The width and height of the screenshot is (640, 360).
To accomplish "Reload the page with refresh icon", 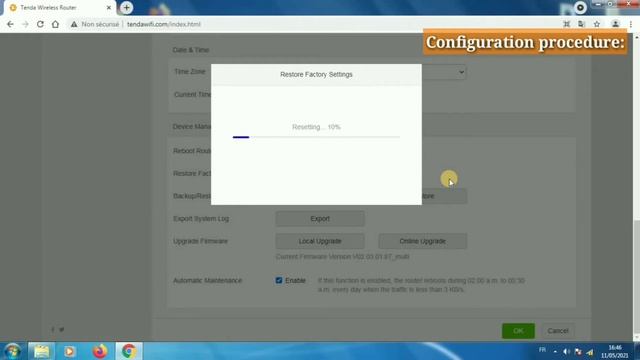I will click(40, 24).
